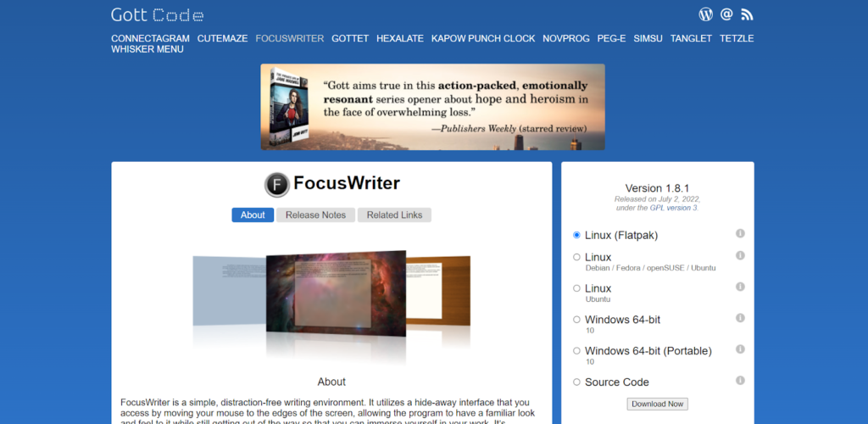Click the Gott Code site logo
This screenshot has height=424, width=868.
point(157,15)
